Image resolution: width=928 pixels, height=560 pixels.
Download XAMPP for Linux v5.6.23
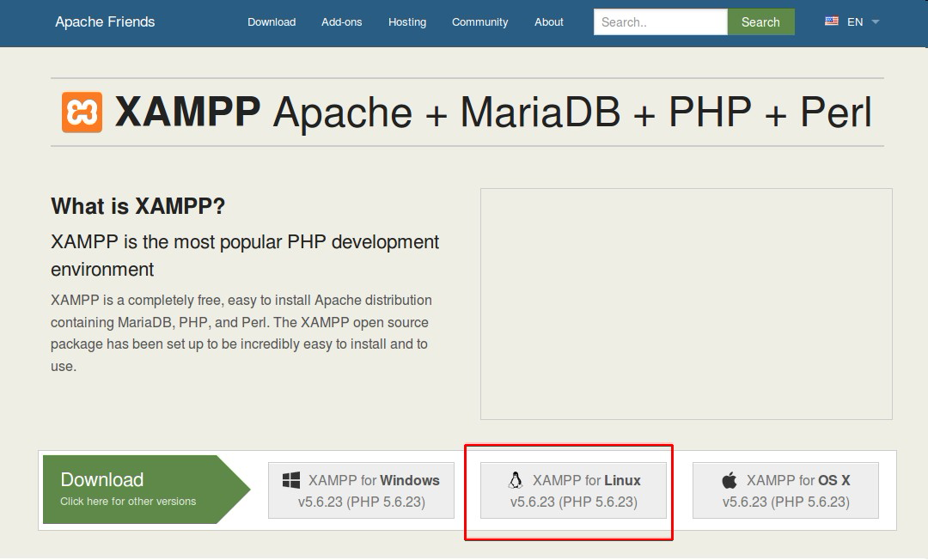point(573,490)
